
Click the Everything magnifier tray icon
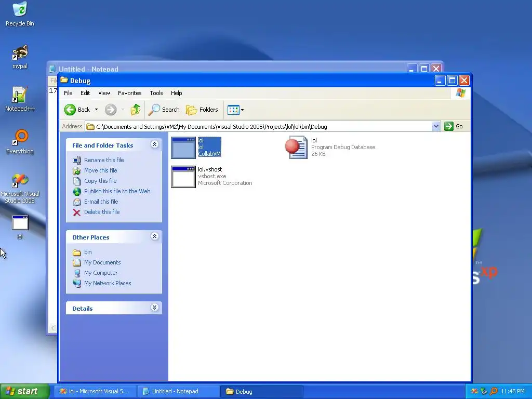pos(494,391)
